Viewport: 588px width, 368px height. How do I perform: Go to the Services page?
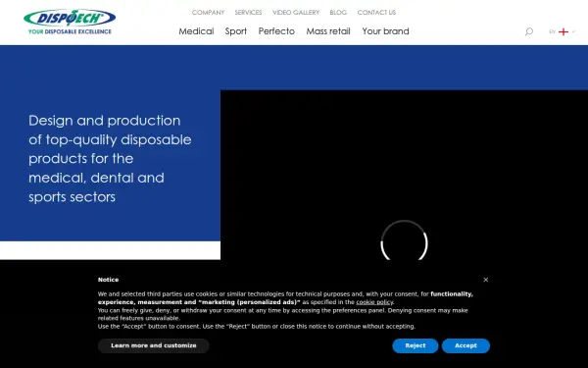point(248,13)
